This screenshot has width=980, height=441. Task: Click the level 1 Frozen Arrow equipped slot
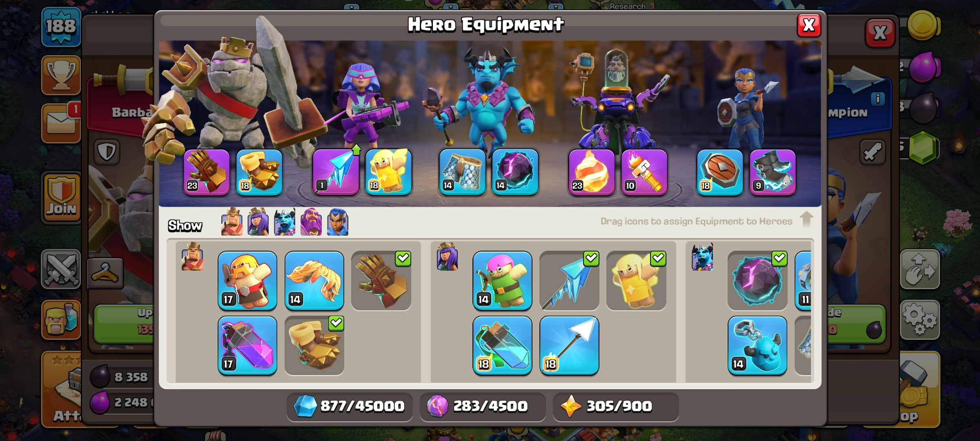(336, 172)
